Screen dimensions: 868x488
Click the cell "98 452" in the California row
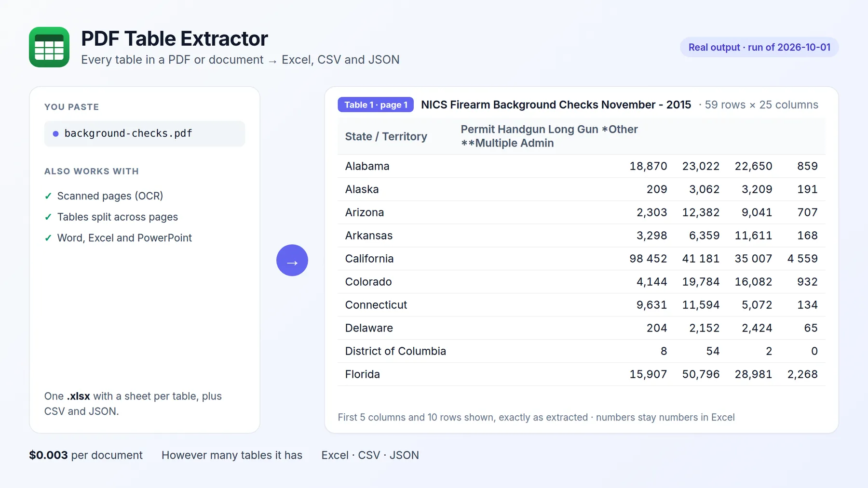648,259
